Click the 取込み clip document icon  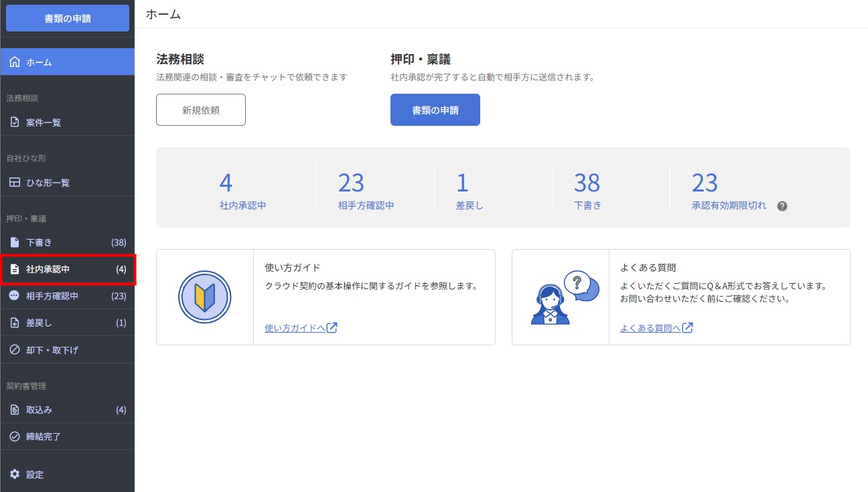[x=15, y=410]
